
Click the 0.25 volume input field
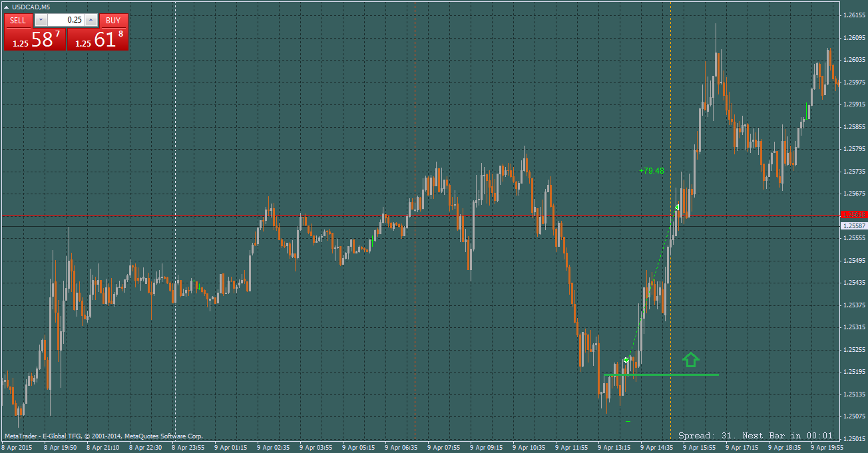coord(67,20)
